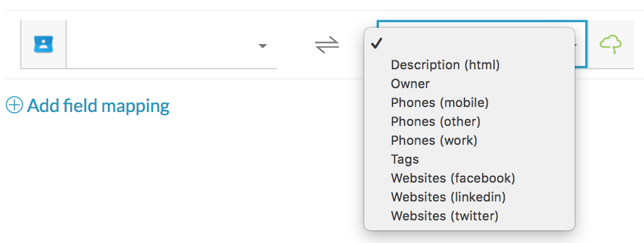Pick Websites (twitter) field
Viewport: 644px width, 243px height.
tap(444, 216)
